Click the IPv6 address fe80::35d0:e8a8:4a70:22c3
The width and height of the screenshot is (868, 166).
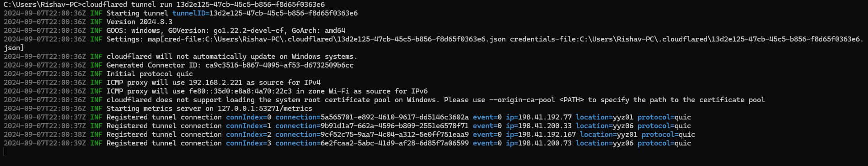[240, 91]
